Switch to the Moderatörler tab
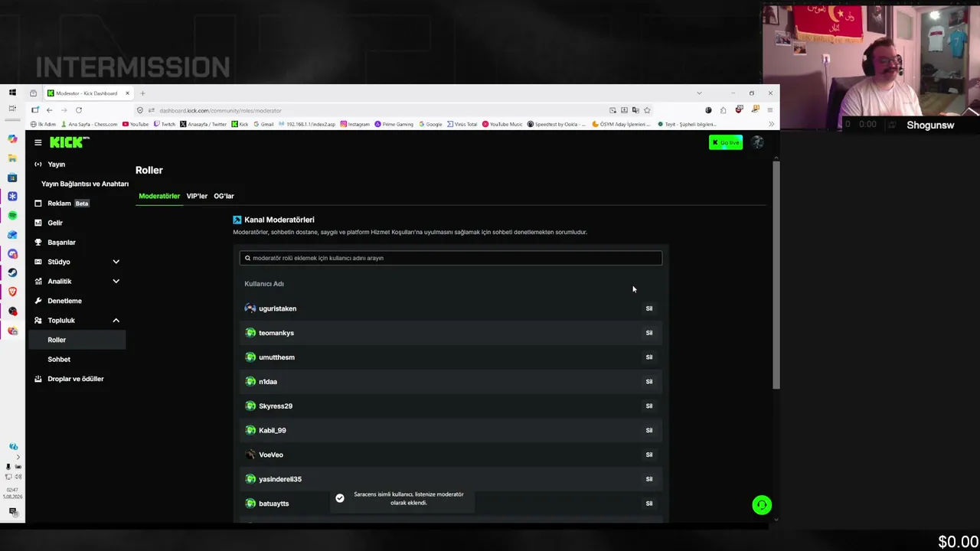The height and width of the screenshot is (551, 980). [159, 196]
